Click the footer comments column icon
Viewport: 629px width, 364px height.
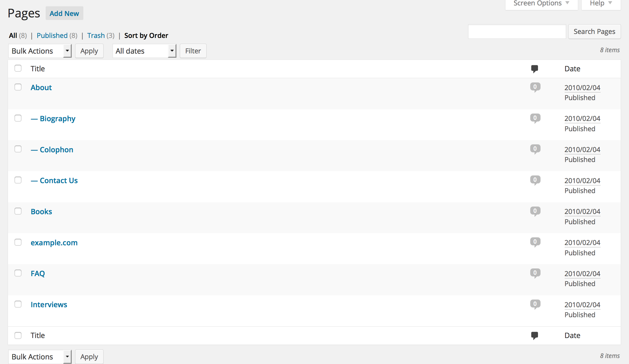[x=535, y=335]
